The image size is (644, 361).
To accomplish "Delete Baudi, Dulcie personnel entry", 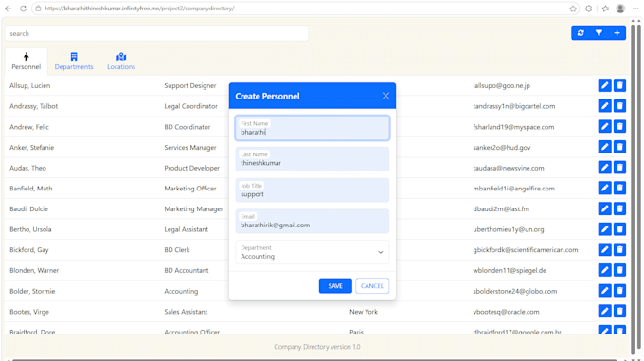I will tap(619, 208).
